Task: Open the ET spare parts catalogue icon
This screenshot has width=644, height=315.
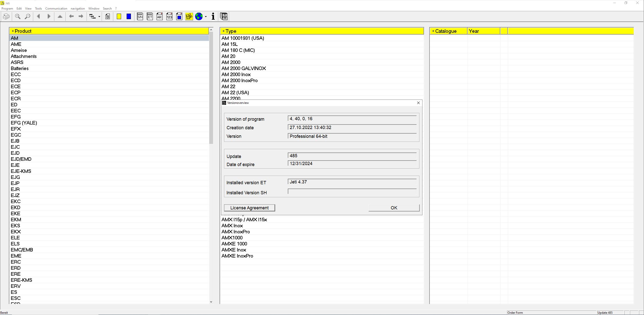Action: [150, 17]
